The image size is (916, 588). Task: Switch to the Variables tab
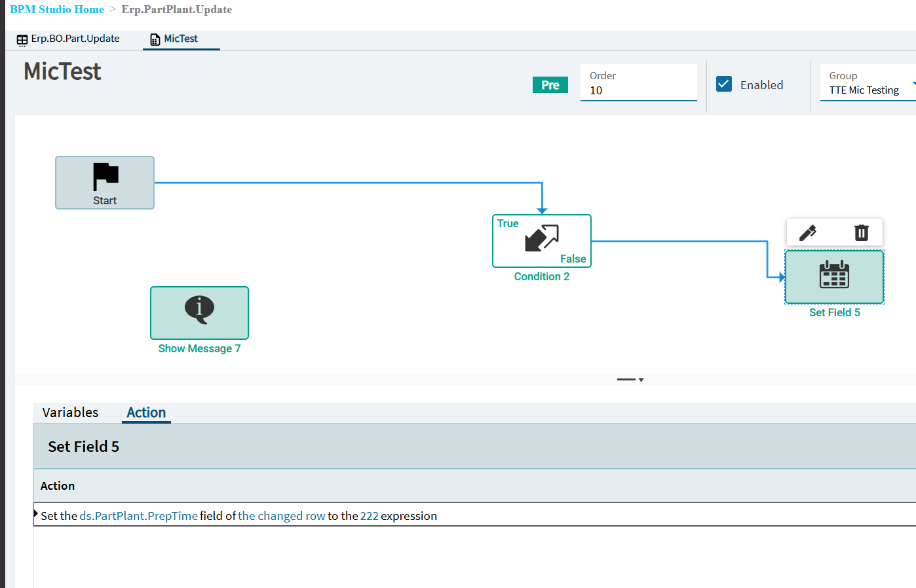[x=70, y=413]
